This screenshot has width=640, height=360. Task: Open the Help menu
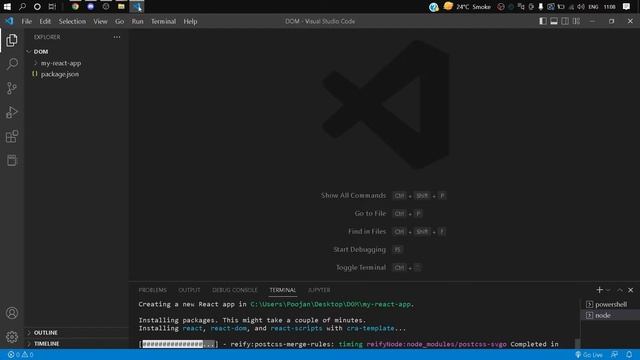click(190, 21)
